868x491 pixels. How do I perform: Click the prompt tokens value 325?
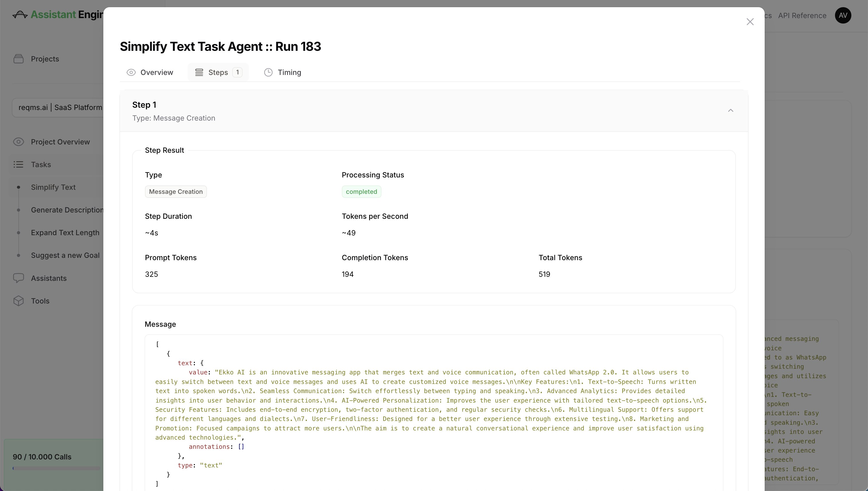[x=151, y=274]
